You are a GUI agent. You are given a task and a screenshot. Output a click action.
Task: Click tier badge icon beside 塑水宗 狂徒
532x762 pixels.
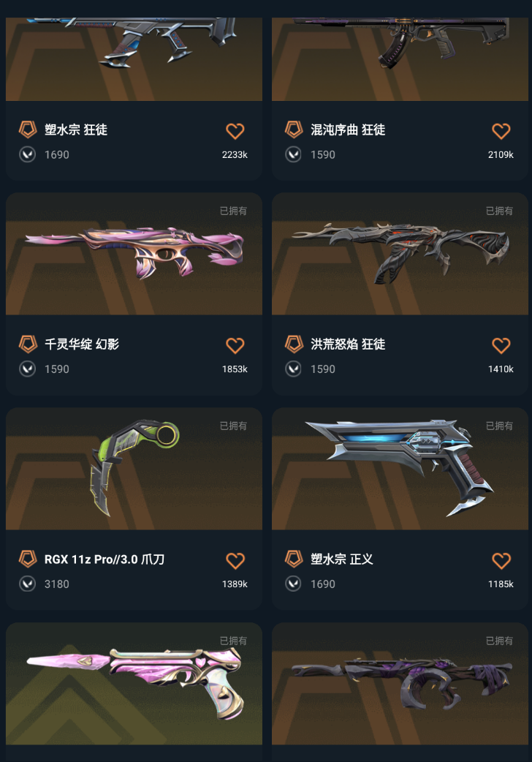tap(28, 129)
